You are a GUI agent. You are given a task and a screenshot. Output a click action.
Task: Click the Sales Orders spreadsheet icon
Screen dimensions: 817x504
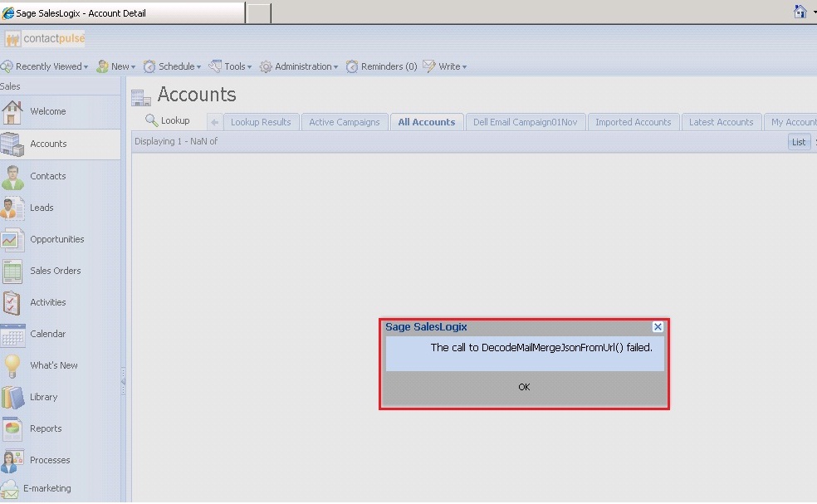point(12,272)
